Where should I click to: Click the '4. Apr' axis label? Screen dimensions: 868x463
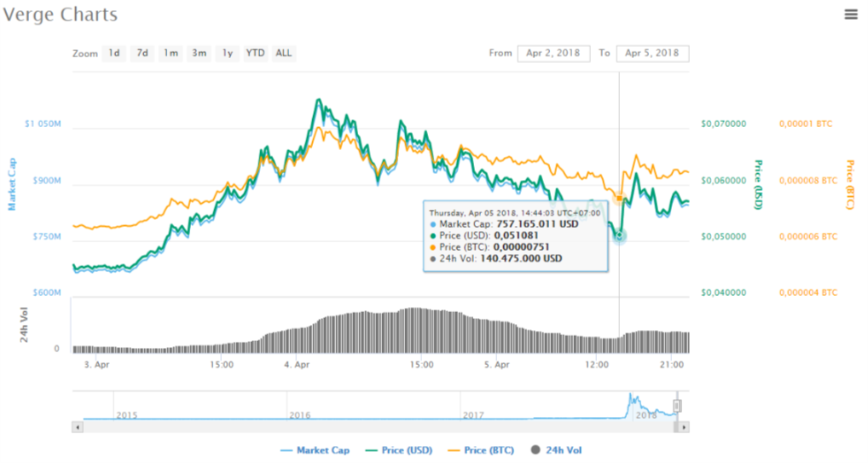tap(297, 365)
